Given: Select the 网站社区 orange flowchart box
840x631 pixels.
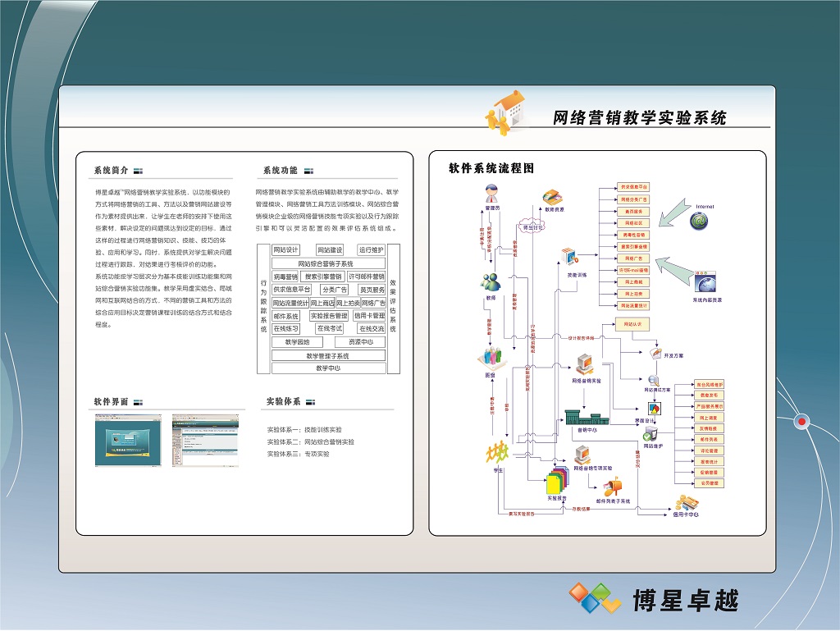Looking at the screenshot, I should point(635,222).
